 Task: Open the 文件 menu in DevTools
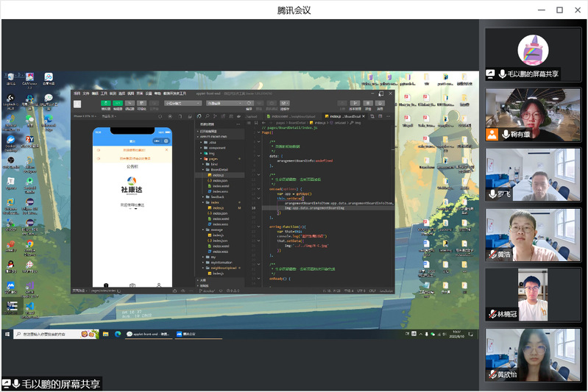85,93
